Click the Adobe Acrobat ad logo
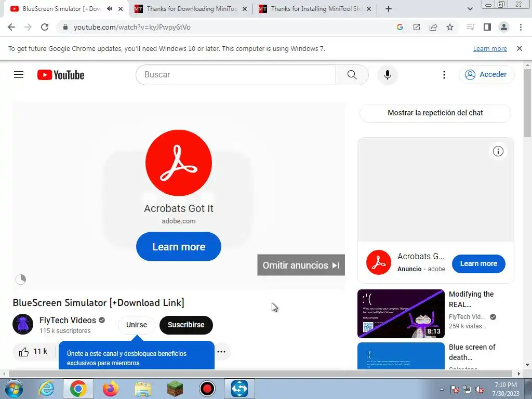The height and width of the screenshot is (399, 532). (x=179, y=163)
